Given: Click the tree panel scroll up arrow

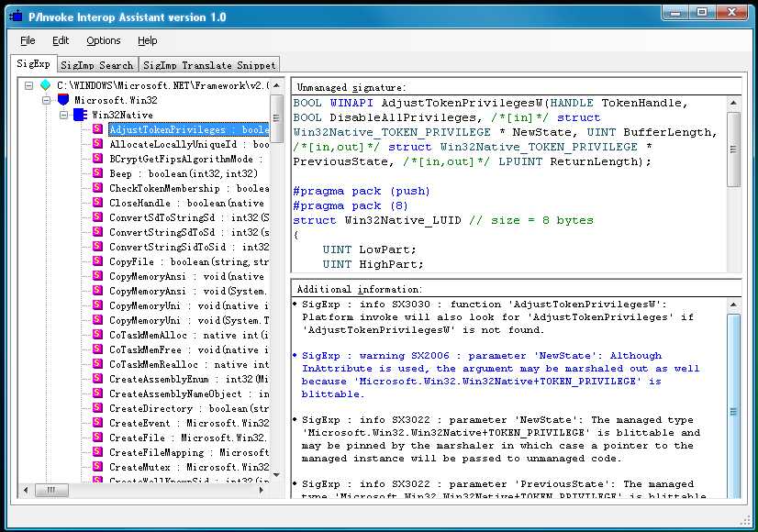Looking at the screenshot, I should [276, 85].
